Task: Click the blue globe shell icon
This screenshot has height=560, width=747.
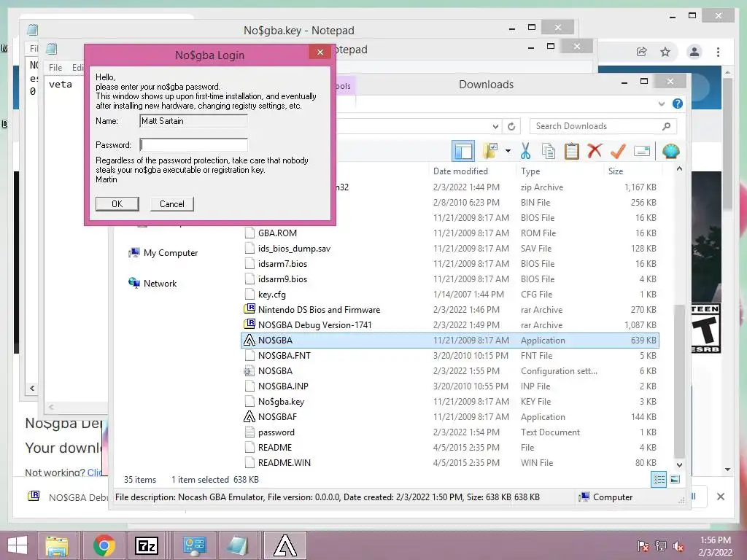Action: (x=670, y=152)
